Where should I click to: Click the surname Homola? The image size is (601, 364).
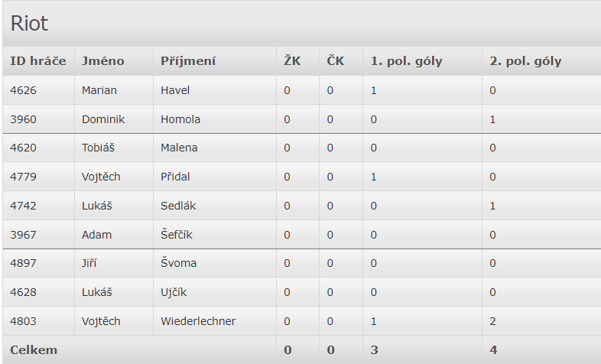pyautogui.click(x=180, y=119)
